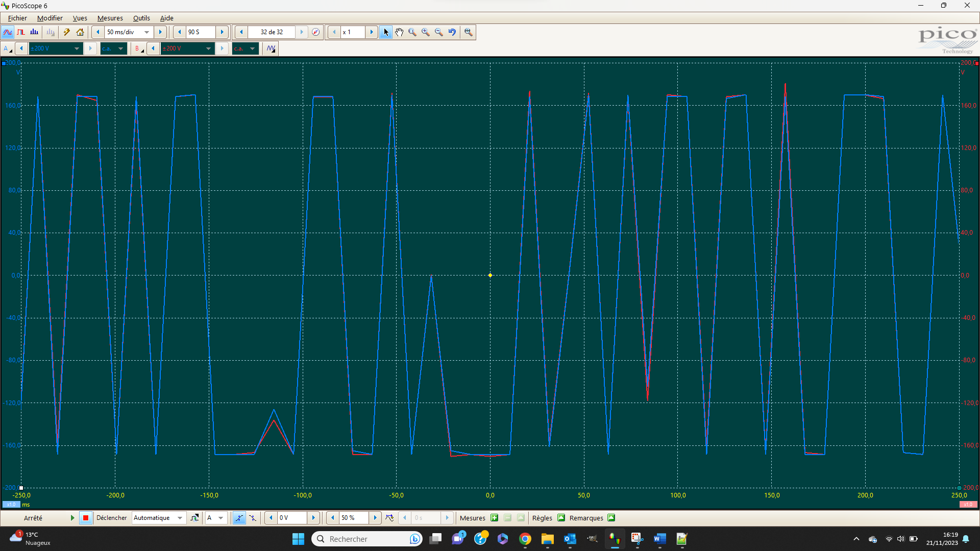This screenshot has height=551, width=980.
Task: Click the yellow trigger marker diamond
Action: click(x=490, y=275)
